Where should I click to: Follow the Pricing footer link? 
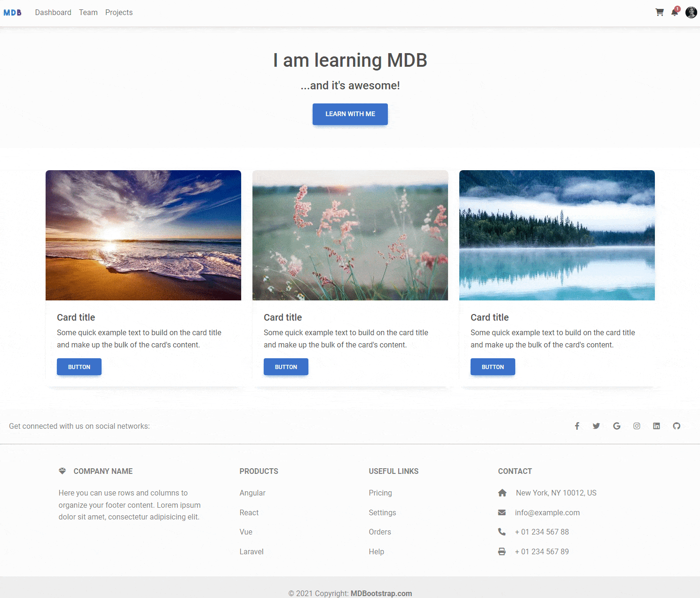coord(380,493)
